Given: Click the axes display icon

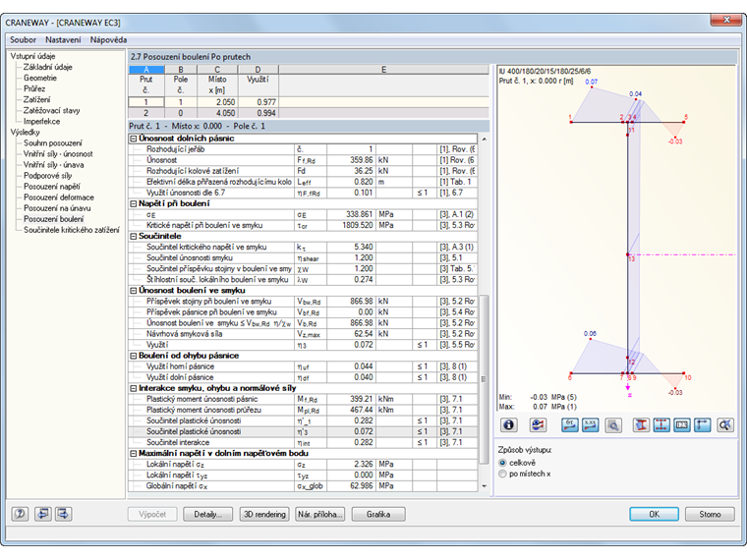Looking at the screenshot, I should (x=703, y=424).
